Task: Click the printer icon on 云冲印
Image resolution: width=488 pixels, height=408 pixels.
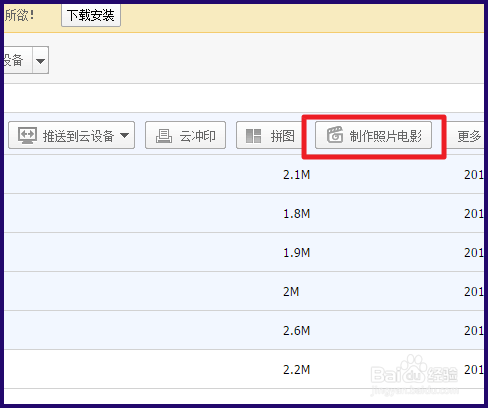Action: pos(164,136)
